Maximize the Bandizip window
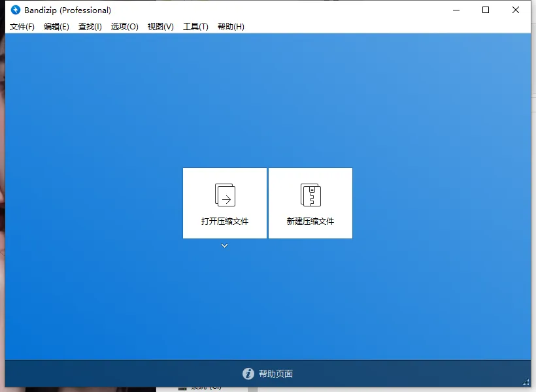Viewport: 536px width, 392px height. pyautogui.click(x=485, y=10)
